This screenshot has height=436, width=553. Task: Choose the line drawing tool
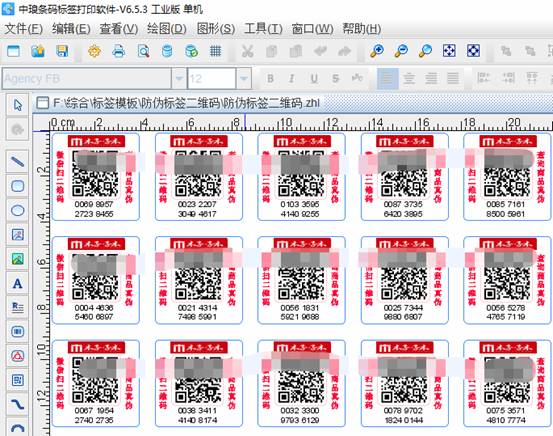coord(17,162)
